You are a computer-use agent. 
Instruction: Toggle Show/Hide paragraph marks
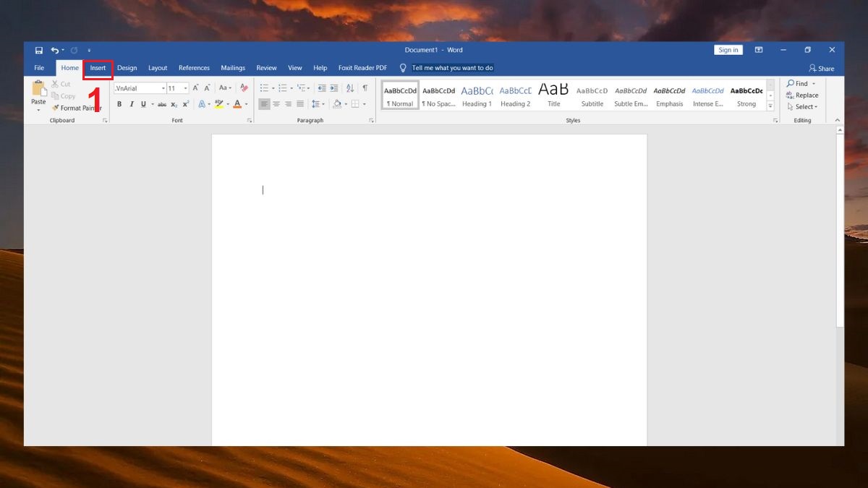tap(365, 88)
